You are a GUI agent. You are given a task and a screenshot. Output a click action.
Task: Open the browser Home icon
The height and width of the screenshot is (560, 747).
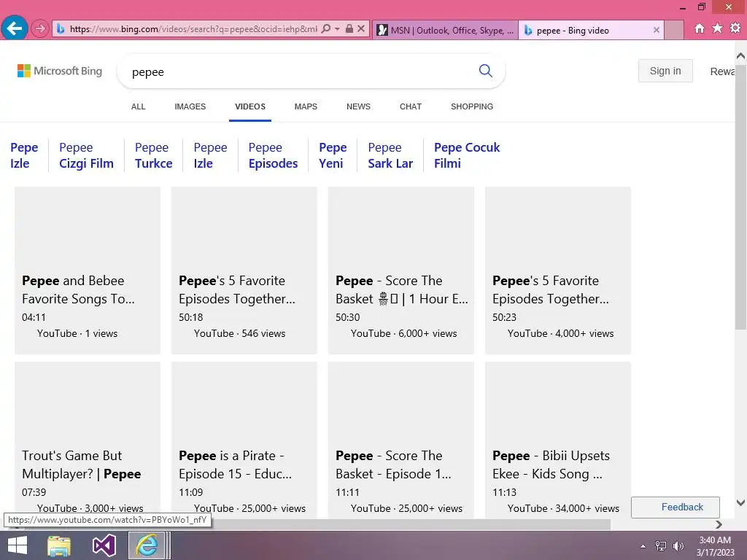point(699,28)
